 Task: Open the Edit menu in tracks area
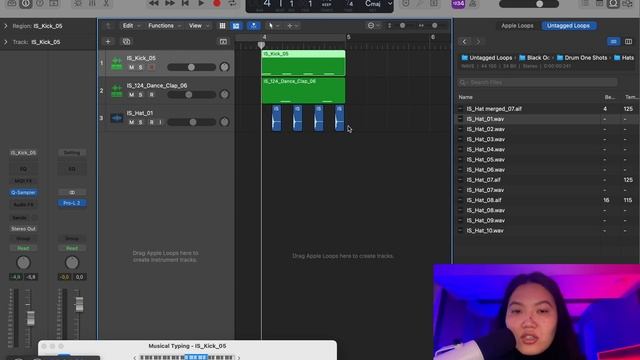click(x=131, y=26)
